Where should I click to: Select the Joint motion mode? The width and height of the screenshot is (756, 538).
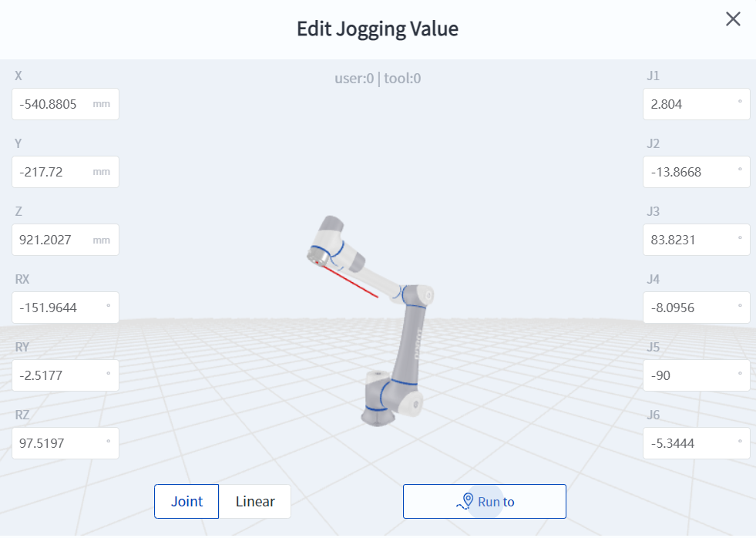(x=186, y=502)
